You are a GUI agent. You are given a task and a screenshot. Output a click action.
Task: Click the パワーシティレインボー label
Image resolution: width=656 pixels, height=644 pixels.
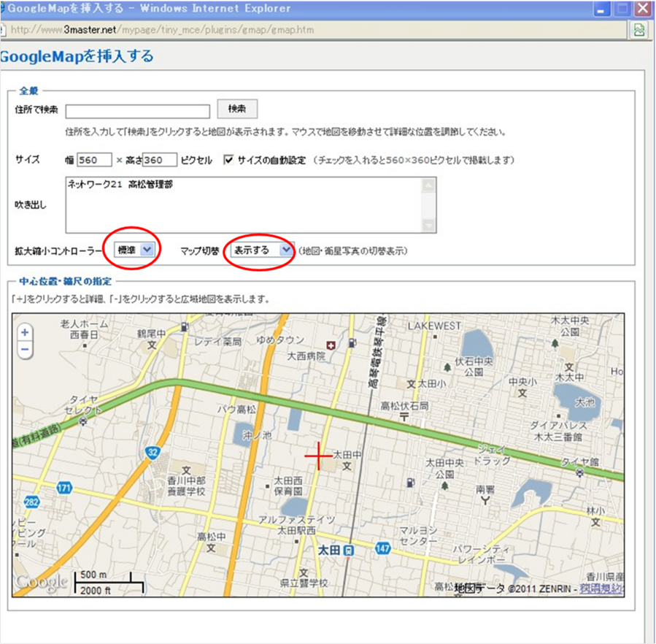[481, 554]
